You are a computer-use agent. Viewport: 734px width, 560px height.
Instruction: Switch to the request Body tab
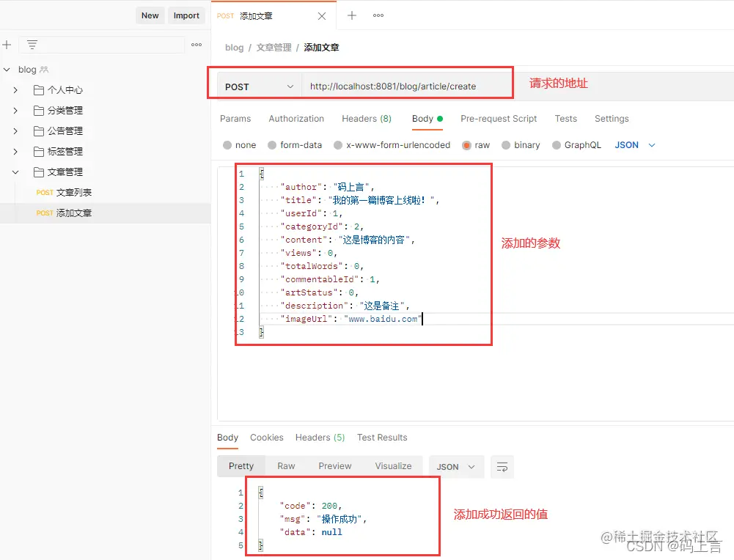(427, 119)
